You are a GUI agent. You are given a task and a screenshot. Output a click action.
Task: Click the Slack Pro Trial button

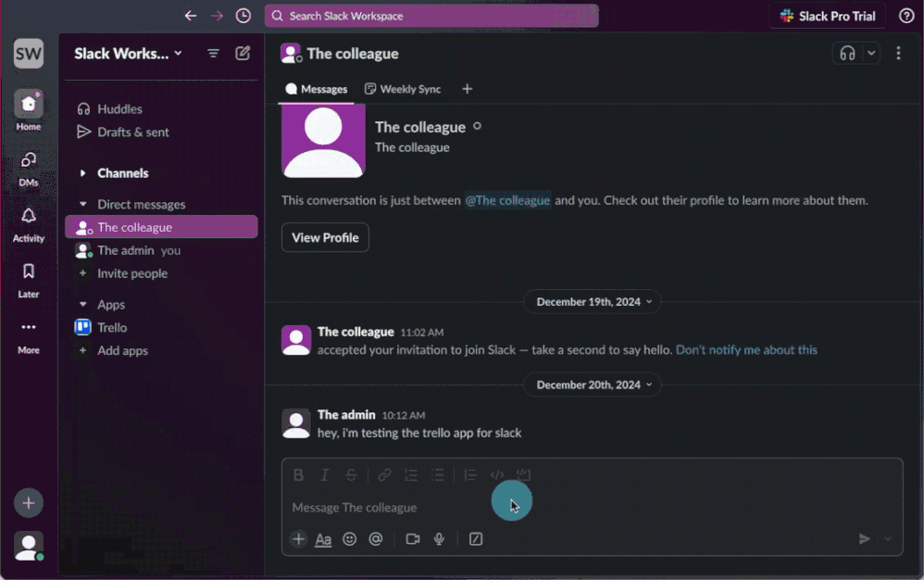pos(828,16)
